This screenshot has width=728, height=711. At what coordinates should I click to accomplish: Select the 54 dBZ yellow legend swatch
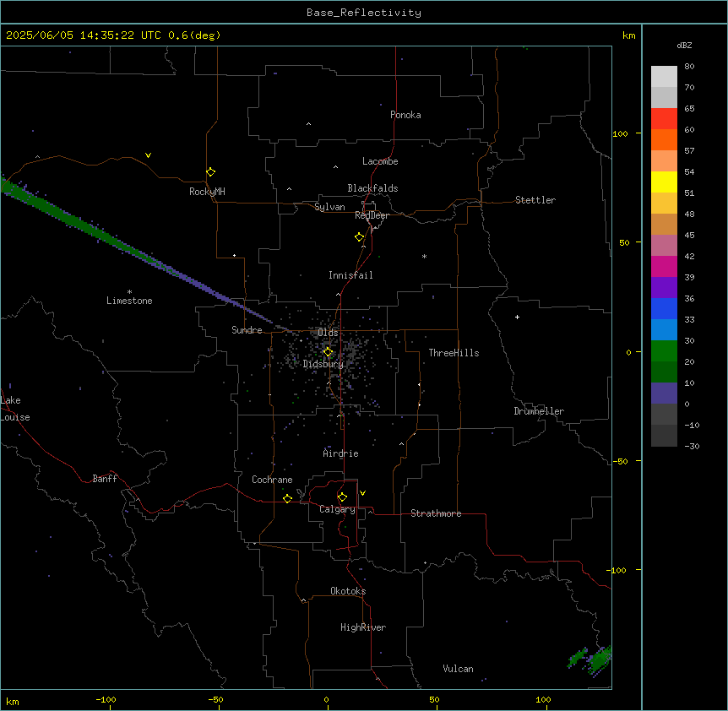664,182
